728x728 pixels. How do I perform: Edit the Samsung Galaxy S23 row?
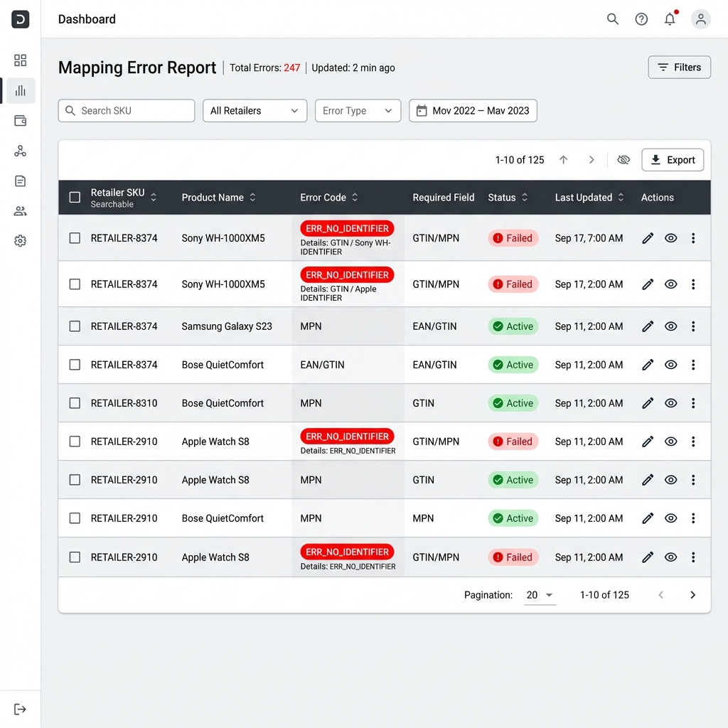(648, 326)
